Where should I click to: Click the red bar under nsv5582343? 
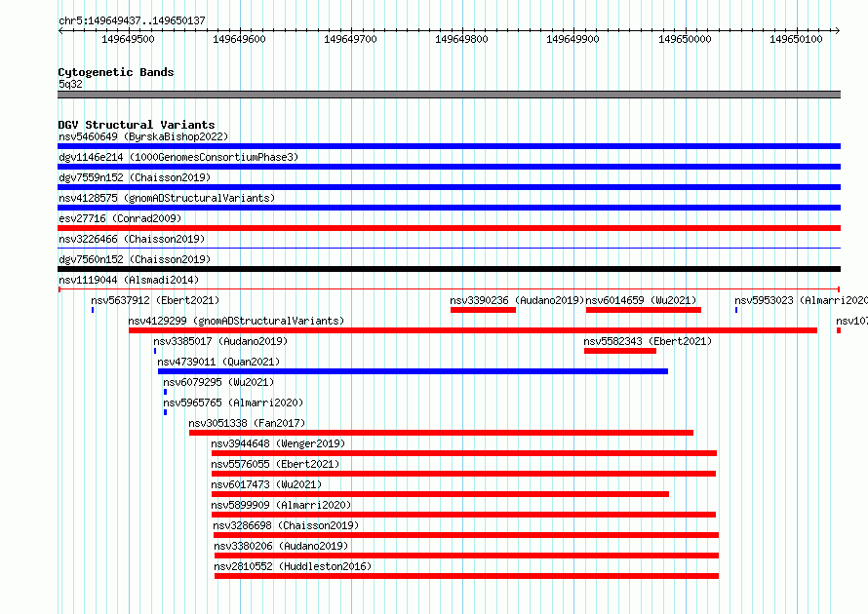(620, 351)
